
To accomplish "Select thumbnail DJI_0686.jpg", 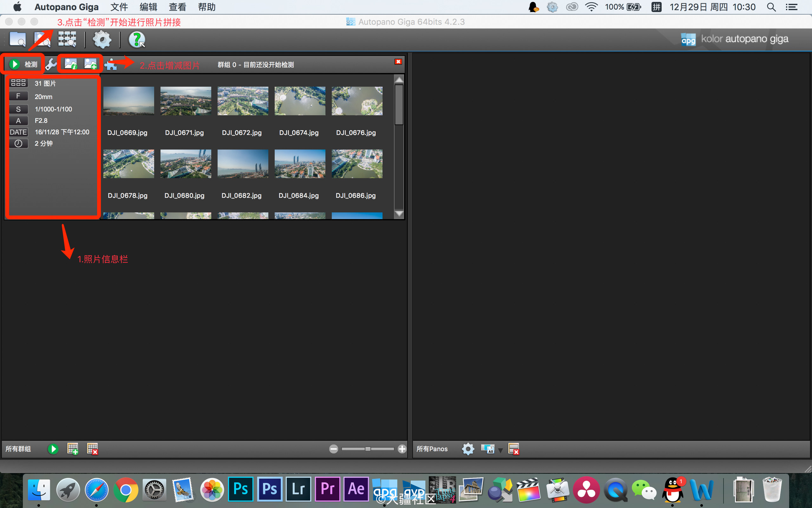I will pos(357,164).
